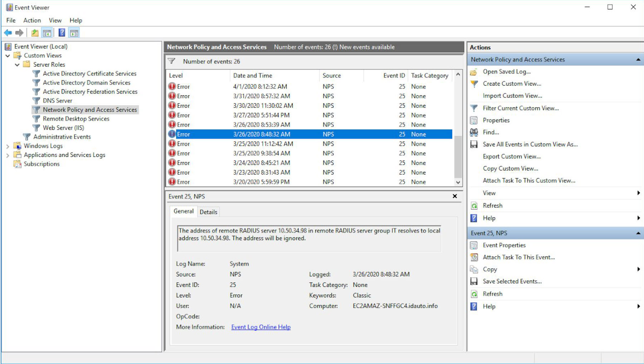Click the Copy icon in Event actions
This screenshot has height=364, width=644.
tap(474, 269)
